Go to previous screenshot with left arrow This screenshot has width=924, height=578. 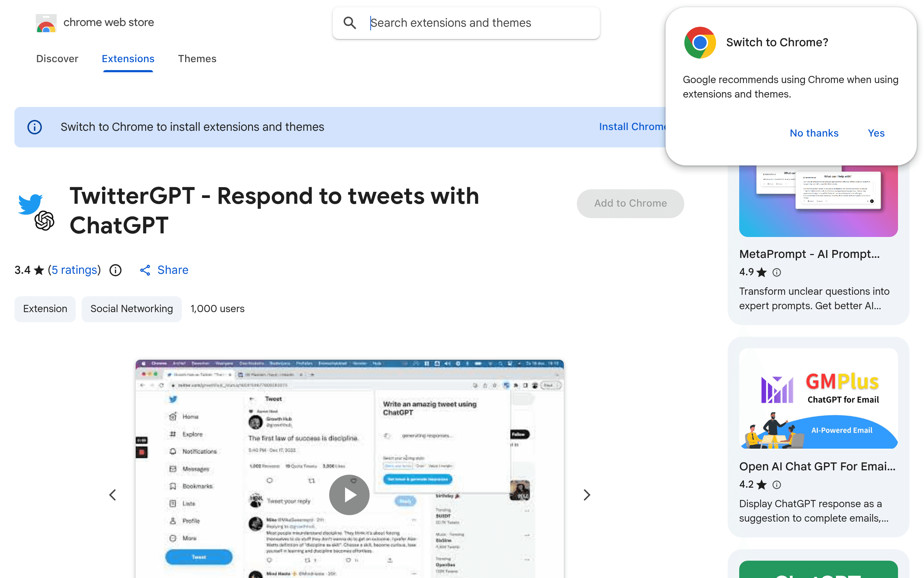(x=113, y=495)
